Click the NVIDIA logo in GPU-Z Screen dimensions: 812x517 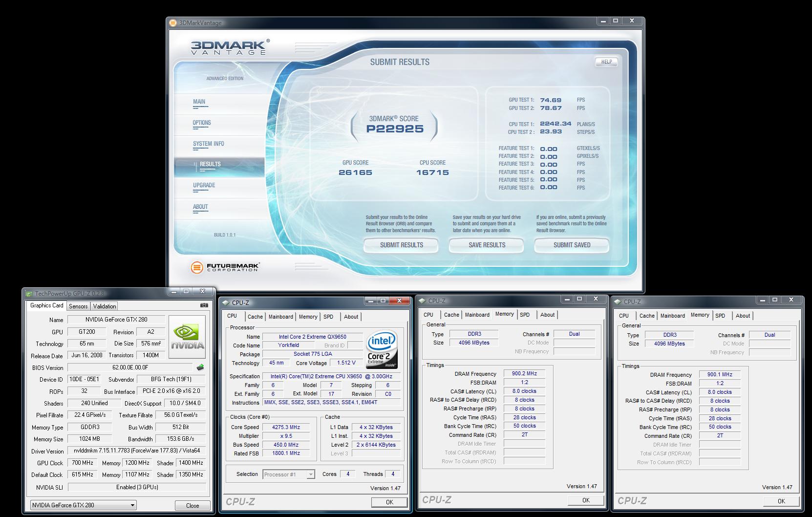click(188, 336)
